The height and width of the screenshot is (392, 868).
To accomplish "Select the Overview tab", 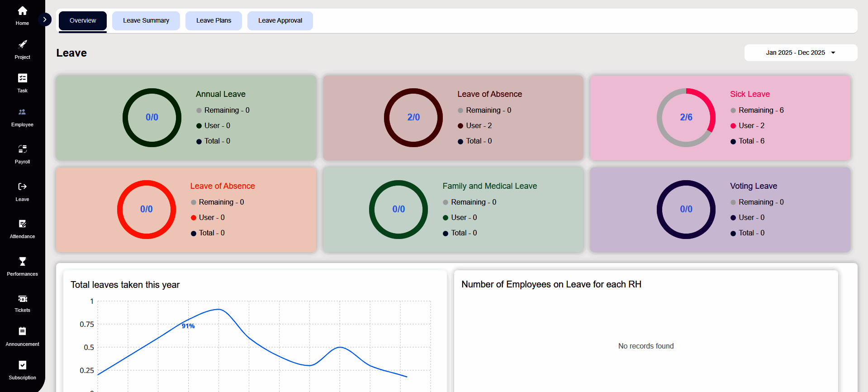I will [x=83, y=21].
